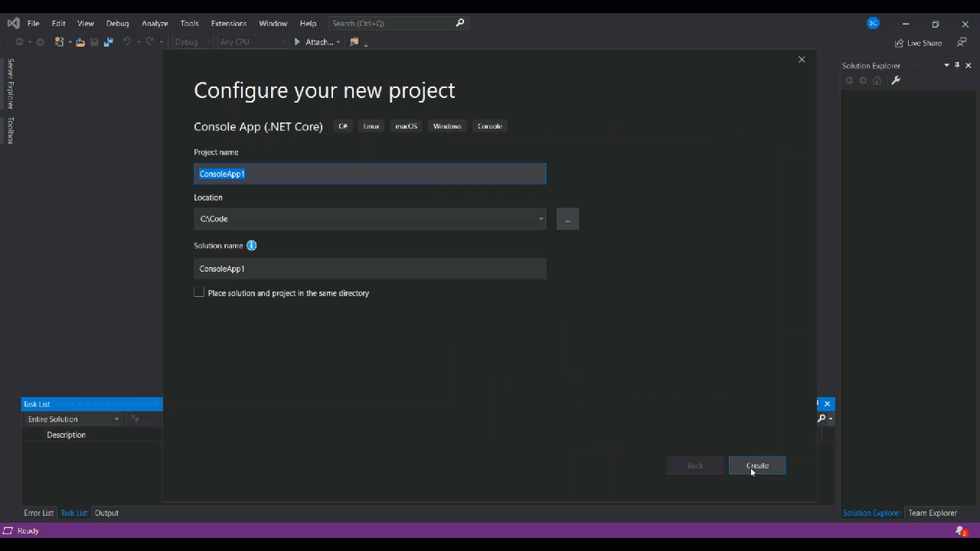The image size is (980, 551).
Task: Expand the Undo history dropdown arrow
Action: 139,42
